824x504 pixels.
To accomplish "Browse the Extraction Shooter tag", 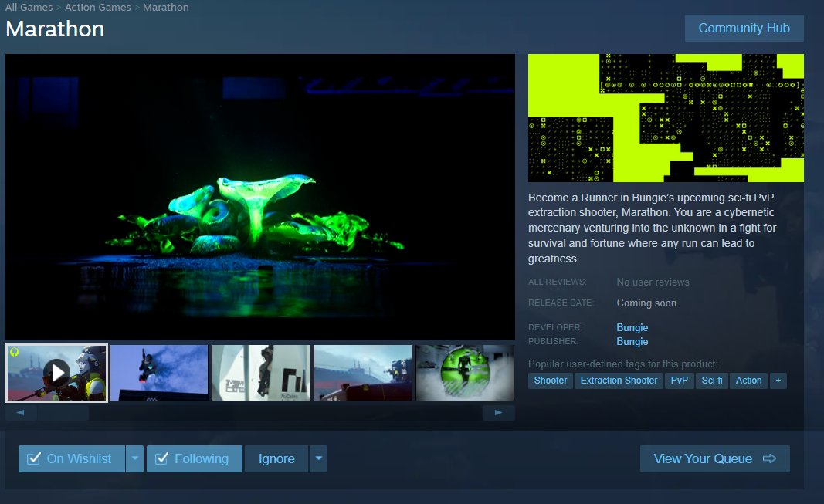I will click(619, 381).
